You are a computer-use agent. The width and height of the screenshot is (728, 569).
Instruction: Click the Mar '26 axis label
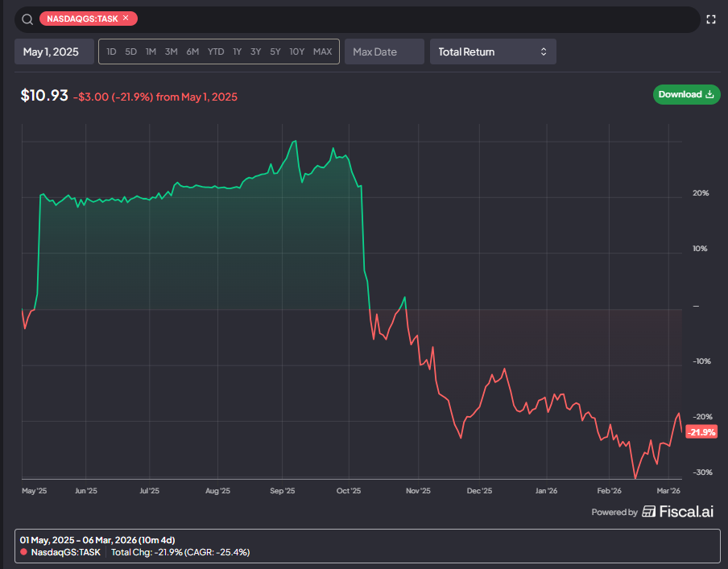click(x=668, y=491)
